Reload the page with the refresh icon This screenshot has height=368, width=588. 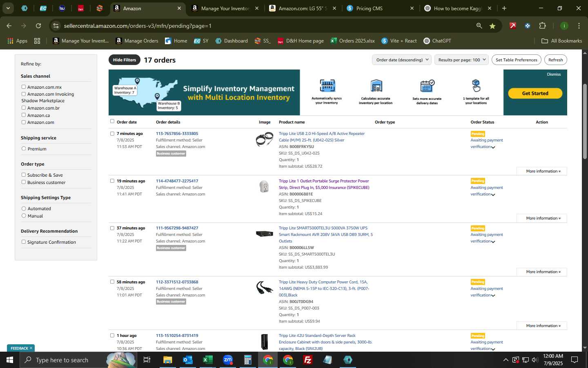pyautogui.click(x=38, y=26)
